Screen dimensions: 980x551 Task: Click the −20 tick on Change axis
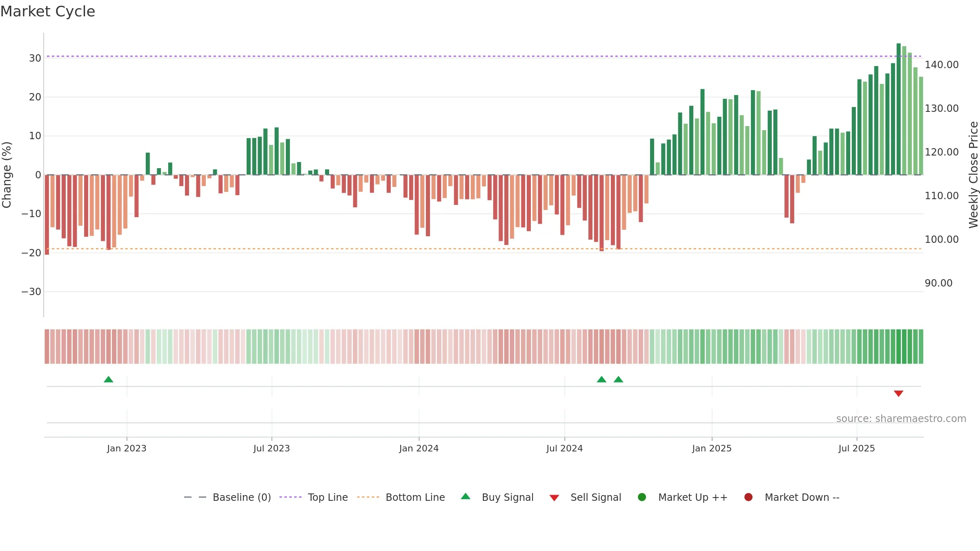tap(31, 253)
